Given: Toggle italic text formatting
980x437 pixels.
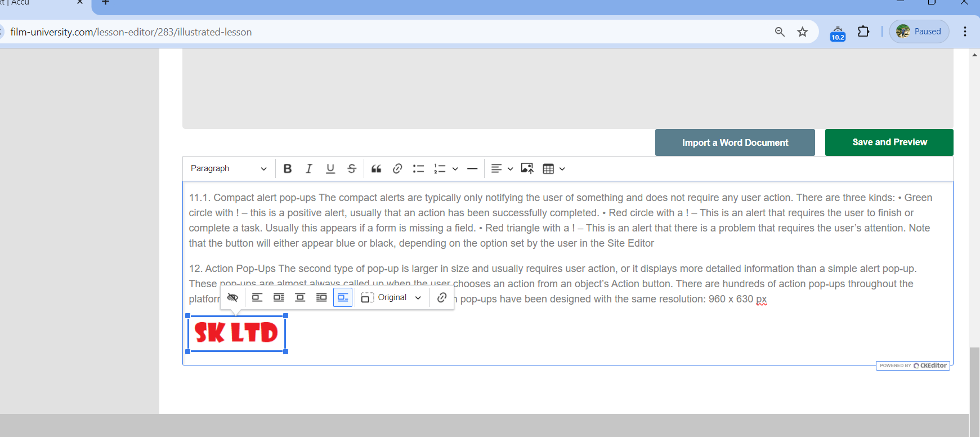Looking at the screenshot, I should coord(309,168).
